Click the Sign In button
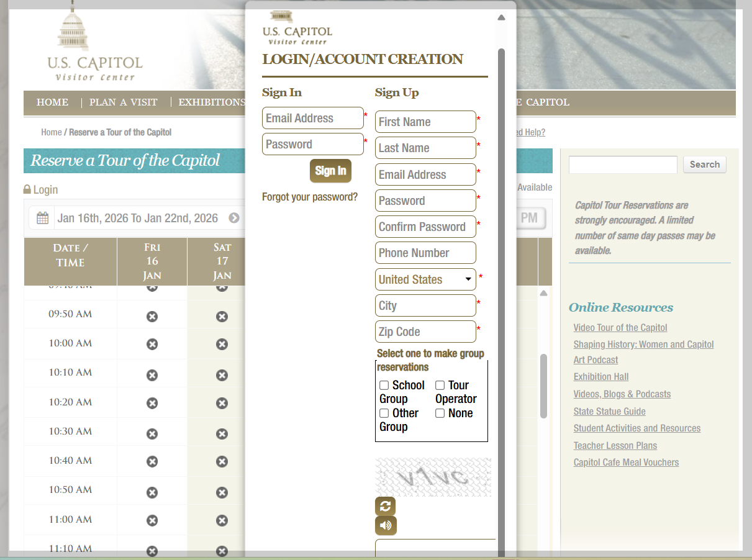752x560 pixels. pyautogui.click(x=330, y=171)
